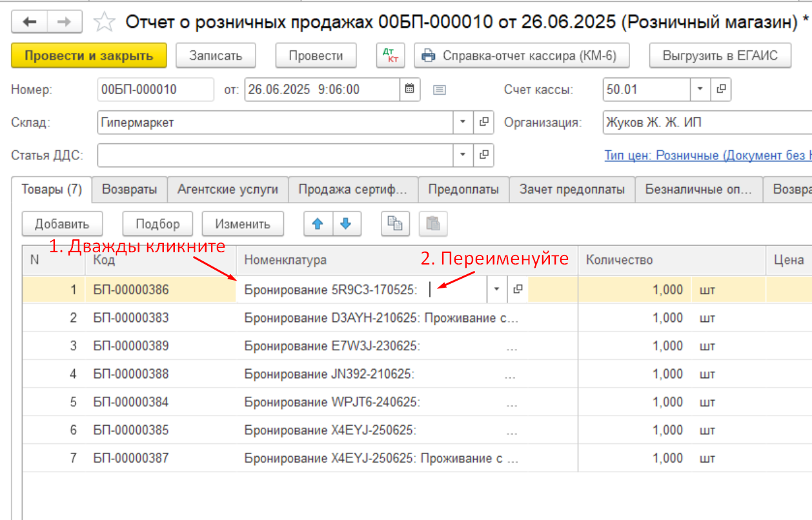Move row down with blue arrow

coord(346,224)
